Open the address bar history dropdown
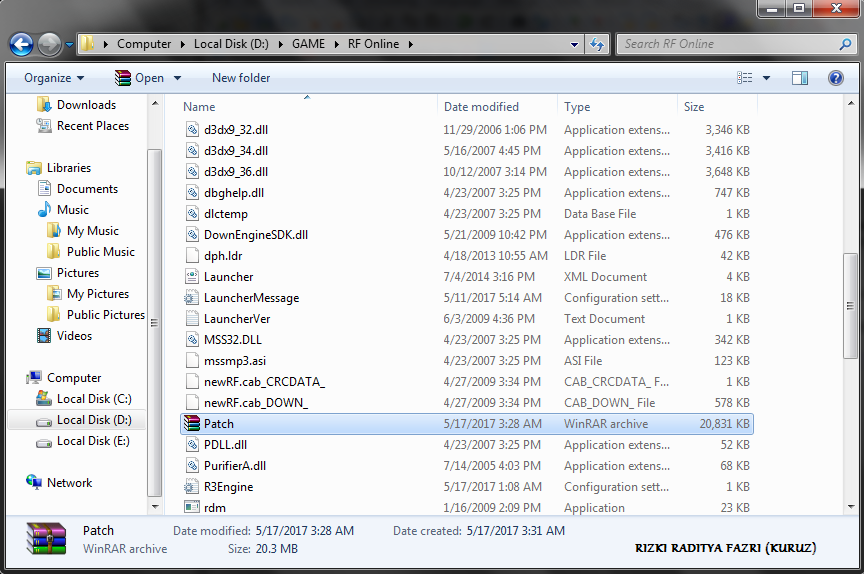This screenshot has height=574, width=864. point(574,45)
